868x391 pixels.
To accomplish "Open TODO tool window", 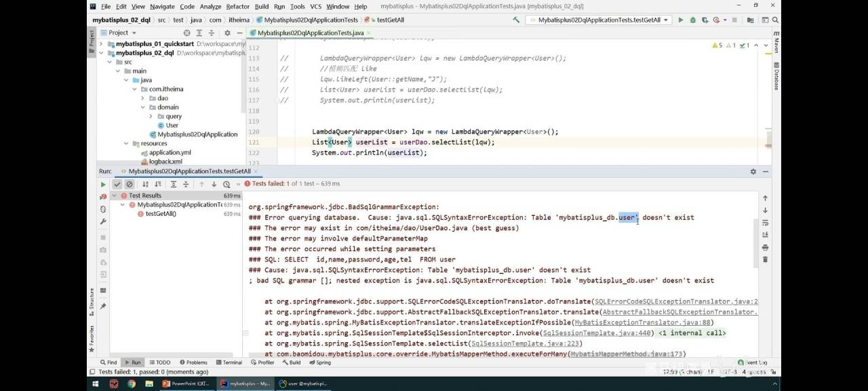I will point(159,362).
